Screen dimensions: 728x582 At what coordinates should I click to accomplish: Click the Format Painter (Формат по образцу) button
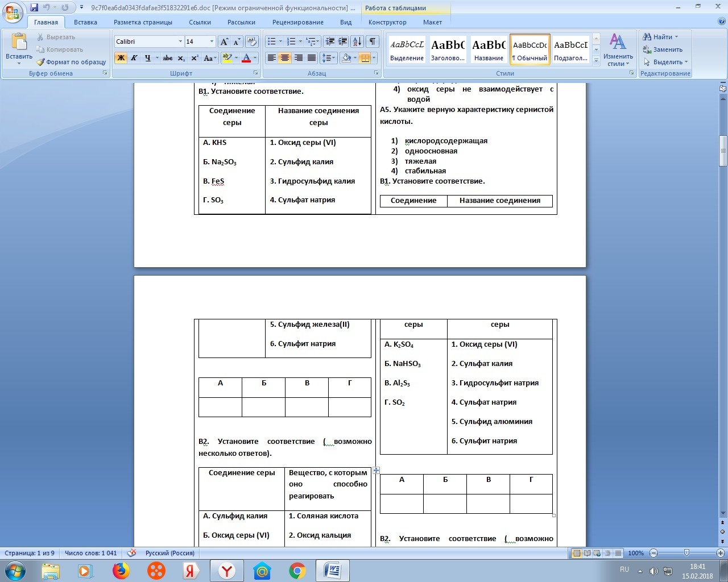click(x=72, y=62)
